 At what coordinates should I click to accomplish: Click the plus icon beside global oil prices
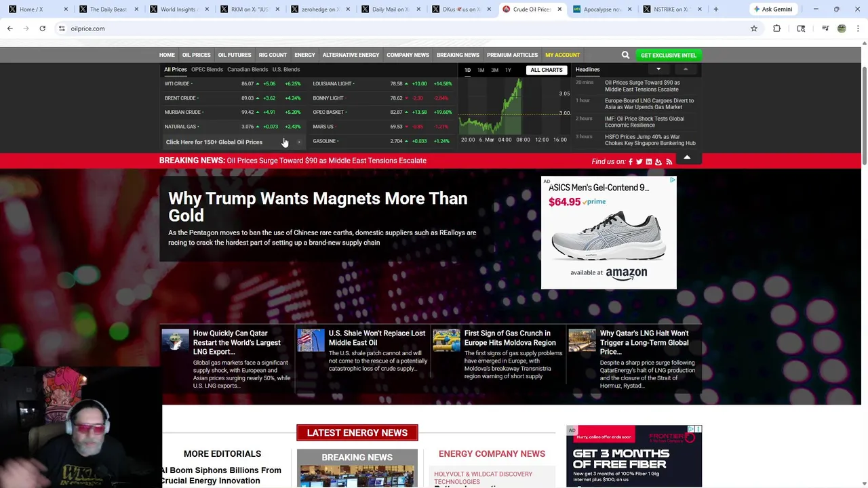(298, 142)
